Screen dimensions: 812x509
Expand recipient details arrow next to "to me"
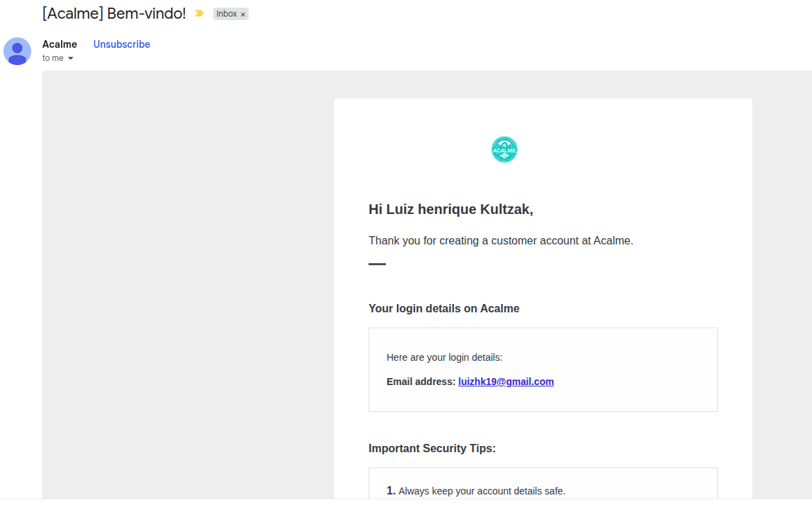click(x=71, y=58)
